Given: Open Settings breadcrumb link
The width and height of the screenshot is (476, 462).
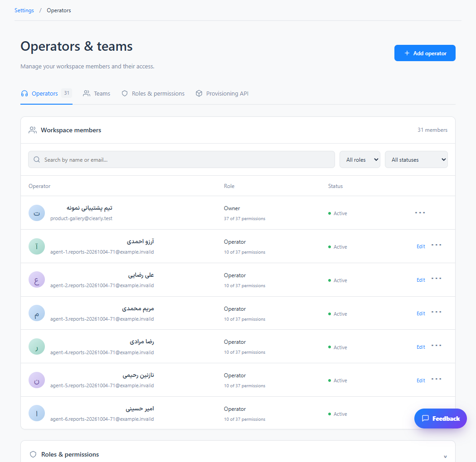Looking at the screenshot, I should click(x=24, y=10).
